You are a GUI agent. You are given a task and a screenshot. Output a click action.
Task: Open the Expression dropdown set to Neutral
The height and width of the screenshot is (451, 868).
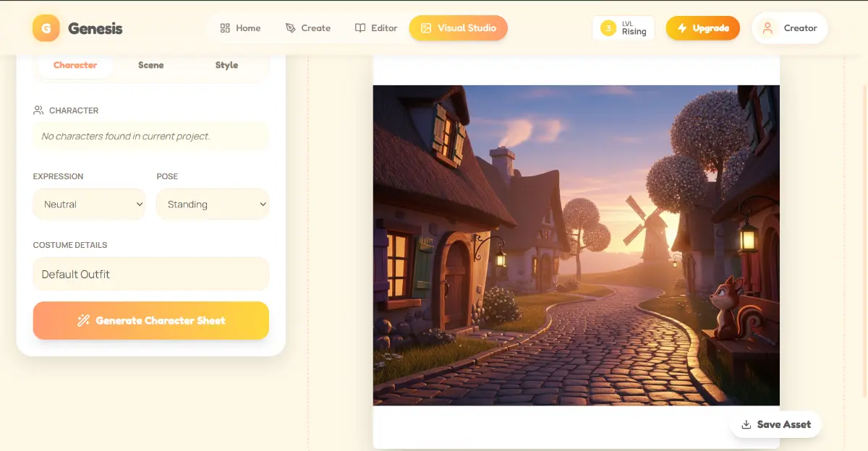pos(90,205)
